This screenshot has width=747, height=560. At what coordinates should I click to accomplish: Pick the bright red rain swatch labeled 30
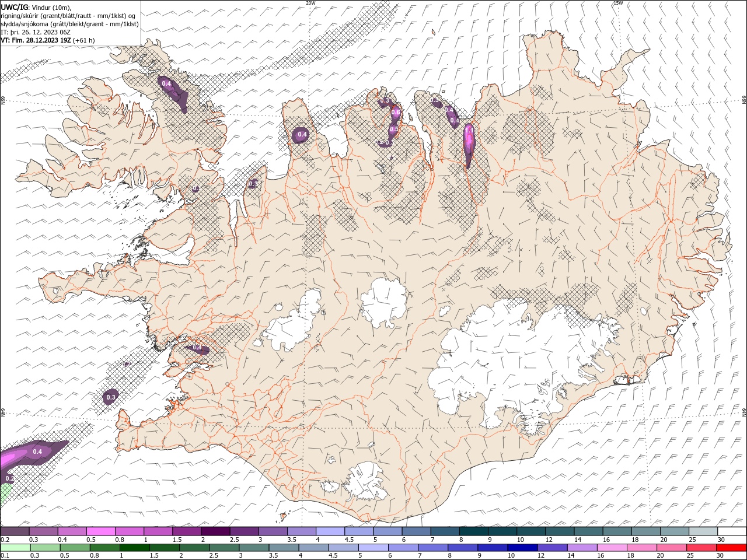click(731, 548)
